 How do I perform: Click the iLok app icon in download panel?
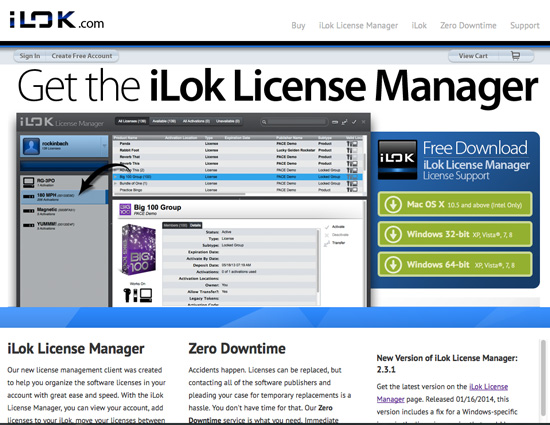pyautogui.click(x=397, y=160)
